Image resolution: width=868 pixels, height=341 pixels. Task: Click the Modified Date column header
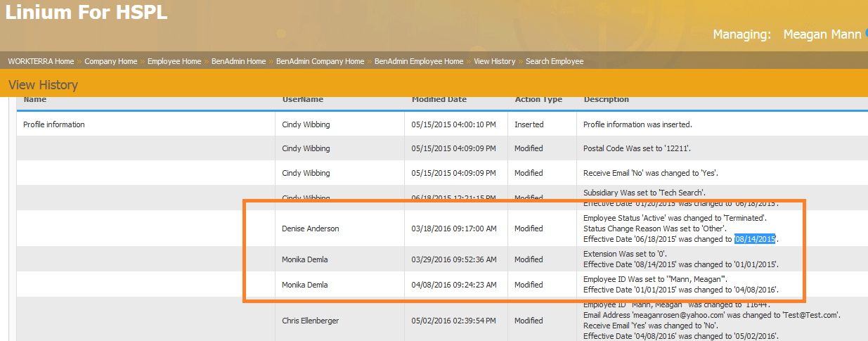(x=439, y=100)
